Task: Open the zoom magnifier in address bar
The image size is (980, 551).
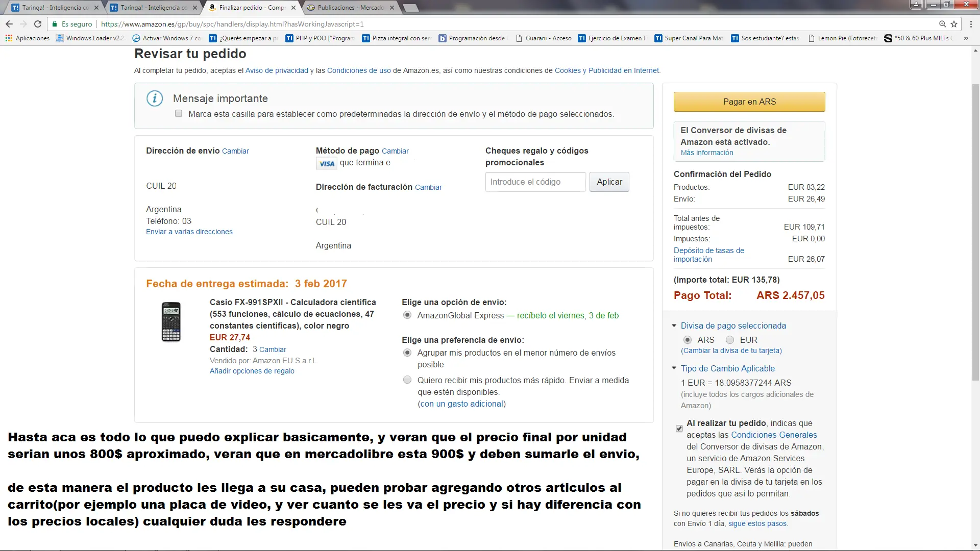Action: coord(942,24)
